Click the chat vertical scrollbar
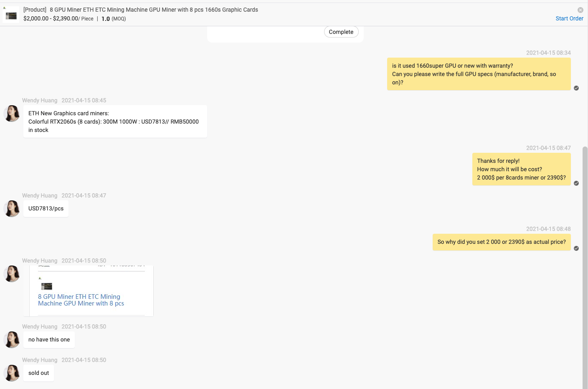 click(585, 267)
